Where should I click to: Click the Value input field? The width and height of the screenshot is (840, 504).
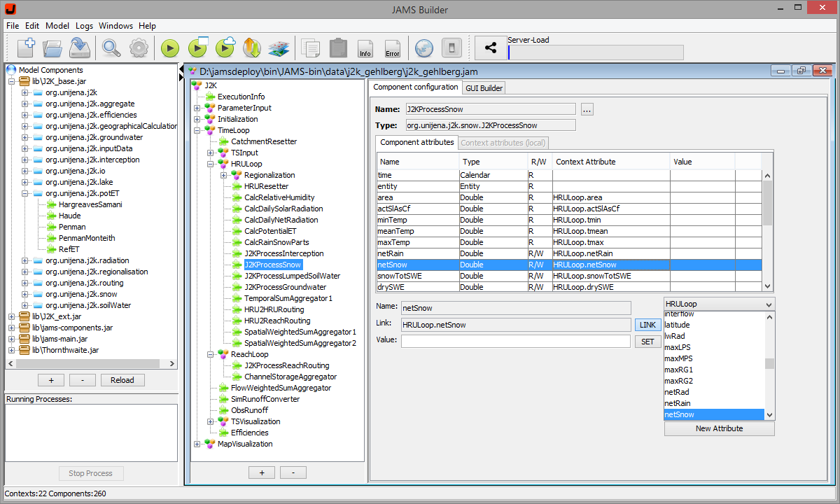(x=515, y=341)
